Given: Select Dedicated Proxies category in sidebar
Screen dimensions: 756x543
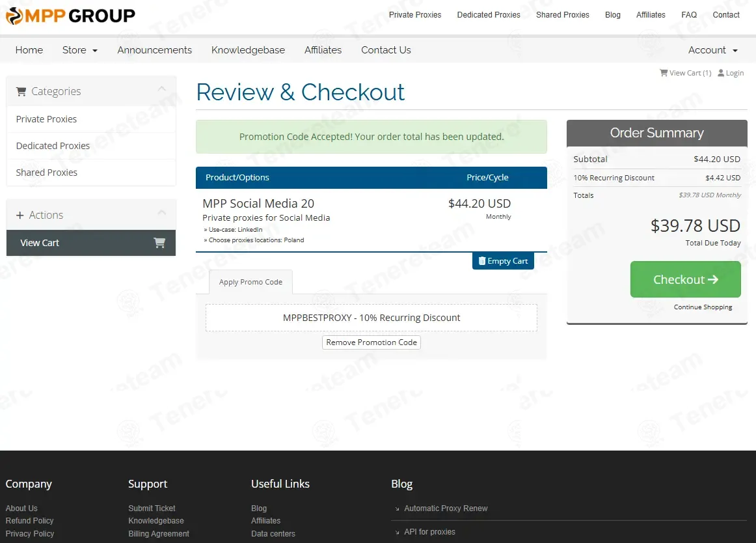Looking at the screenshot, I should pos(91,146).
